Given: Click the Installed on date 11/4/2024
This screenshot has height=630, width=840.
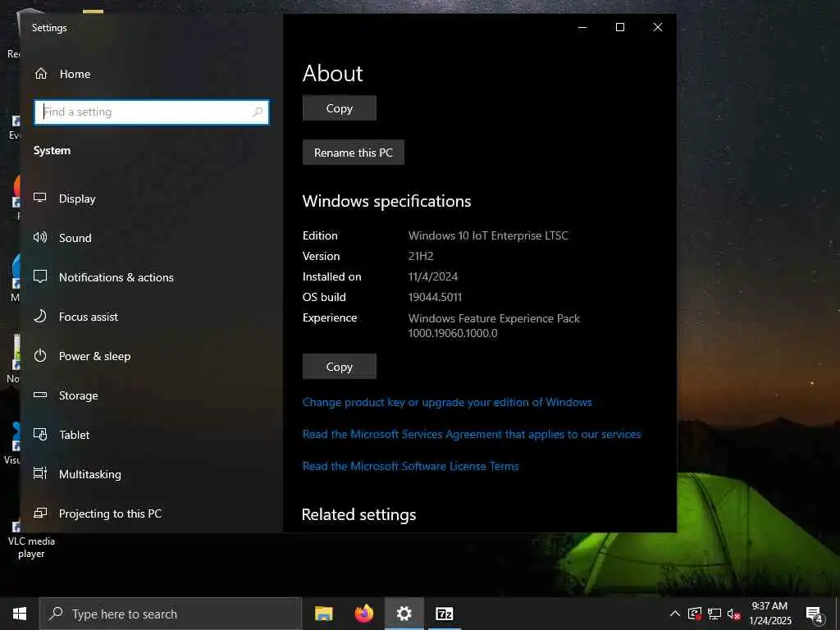Looking at the screenshot, I should pyautogui.click(x=433, y=277).
